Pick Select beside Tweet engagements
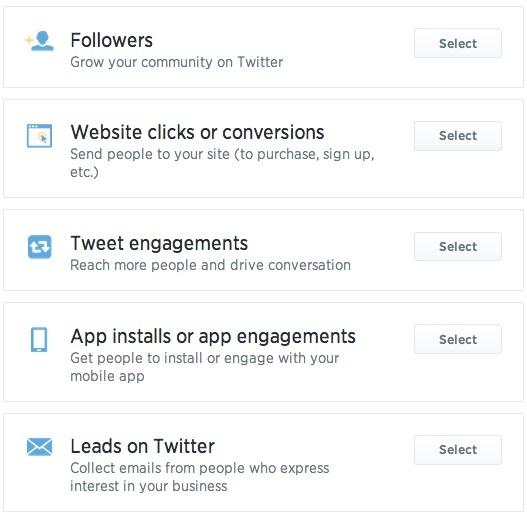 [458, 247]
